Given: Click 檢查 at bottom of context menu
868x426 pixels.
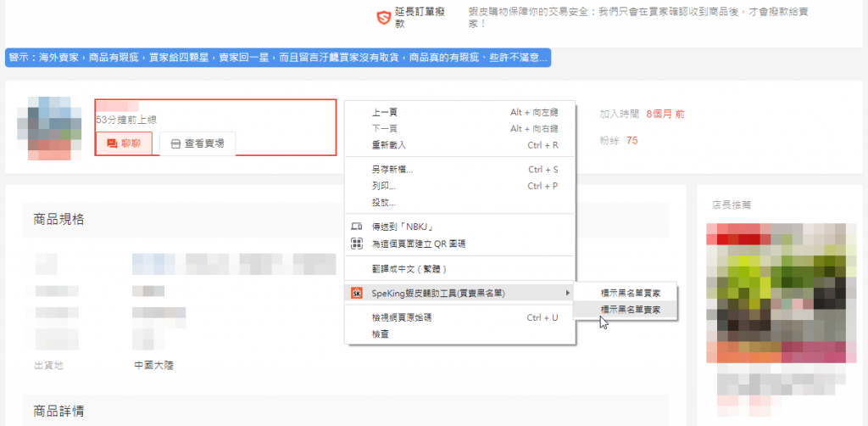Looking at the screenshot, I should tap(381, 334).
